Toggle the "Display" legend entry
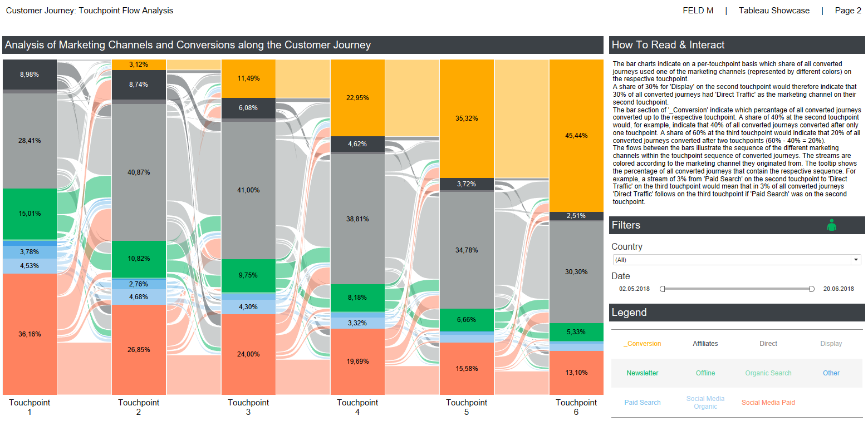The width and height of the screenshot is (868, 421). pyautogui.click(x=831, y=344)
